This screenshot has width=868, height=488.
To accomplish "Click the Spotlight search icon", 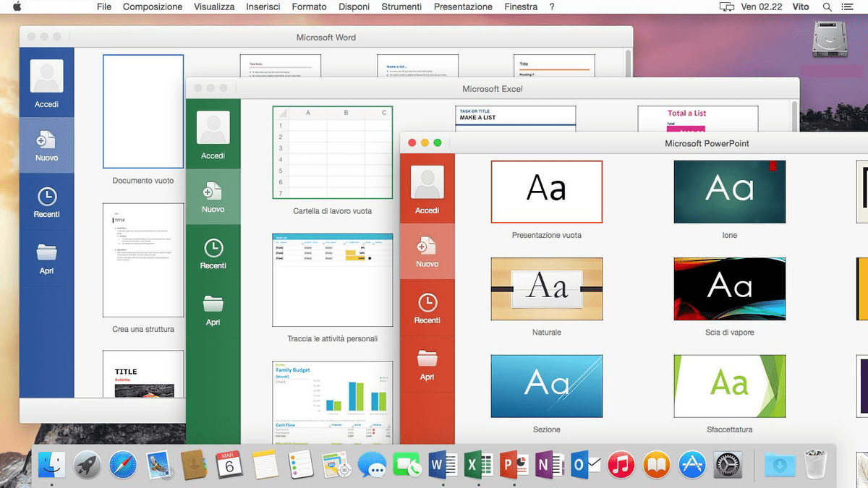I will tap(827, 7).
